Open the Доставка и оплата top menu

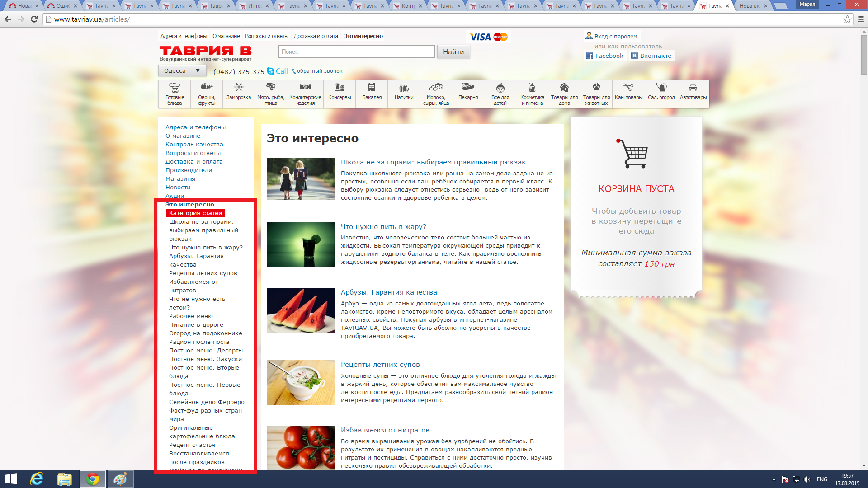[x=316, y=36]
